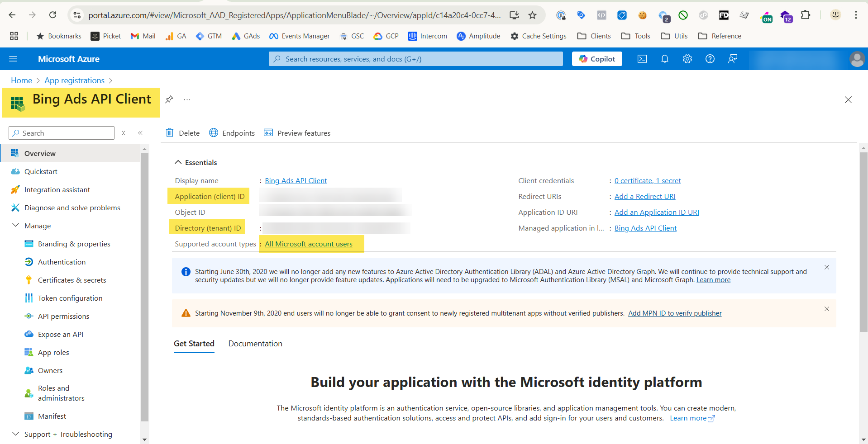Open the Events Manager bookmark
Screen dimensions: 868x444
point(299,36)
